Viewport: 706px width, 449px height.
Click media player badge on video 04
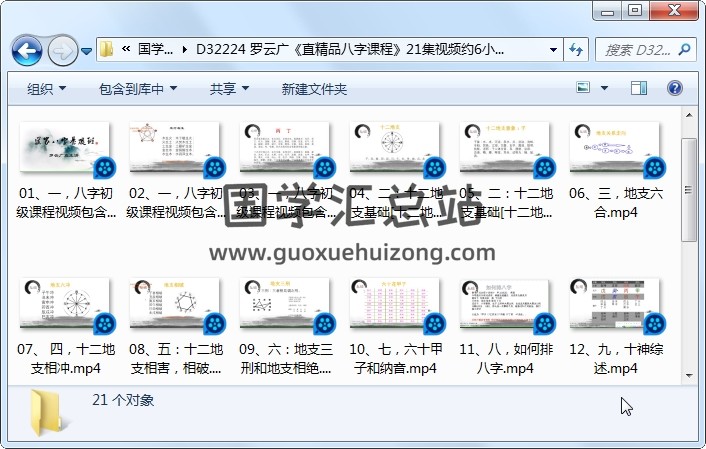click(x=434, y=168)
